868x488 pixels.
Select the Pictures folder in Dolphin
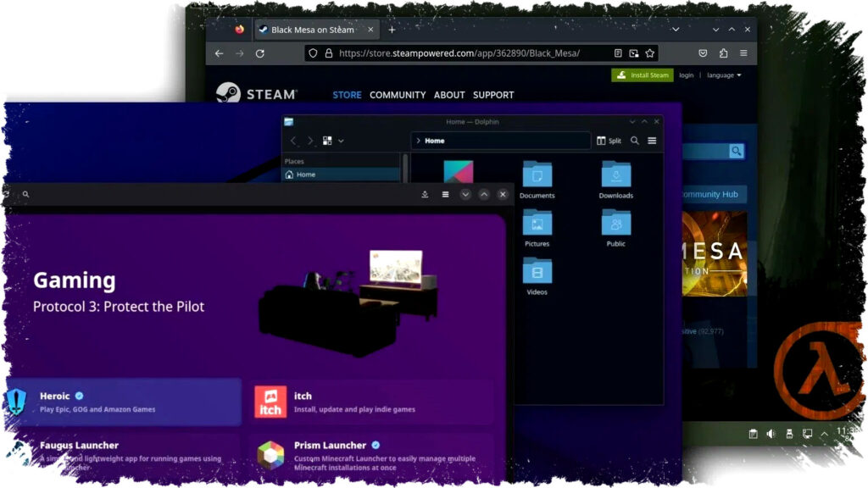pyautogui.click(x=537, y=228)
